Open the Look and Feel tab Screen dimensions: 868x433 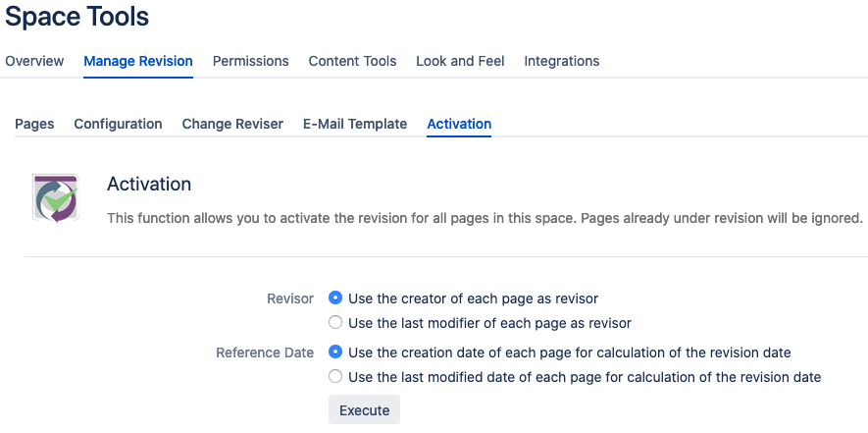tap(460, 61)
